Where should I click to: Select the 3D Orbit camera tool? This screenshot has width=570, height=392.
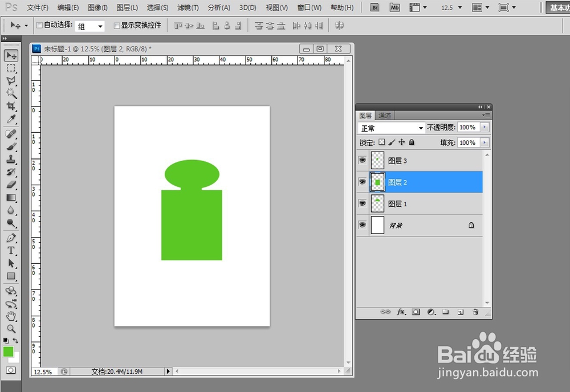coord(11,304)
